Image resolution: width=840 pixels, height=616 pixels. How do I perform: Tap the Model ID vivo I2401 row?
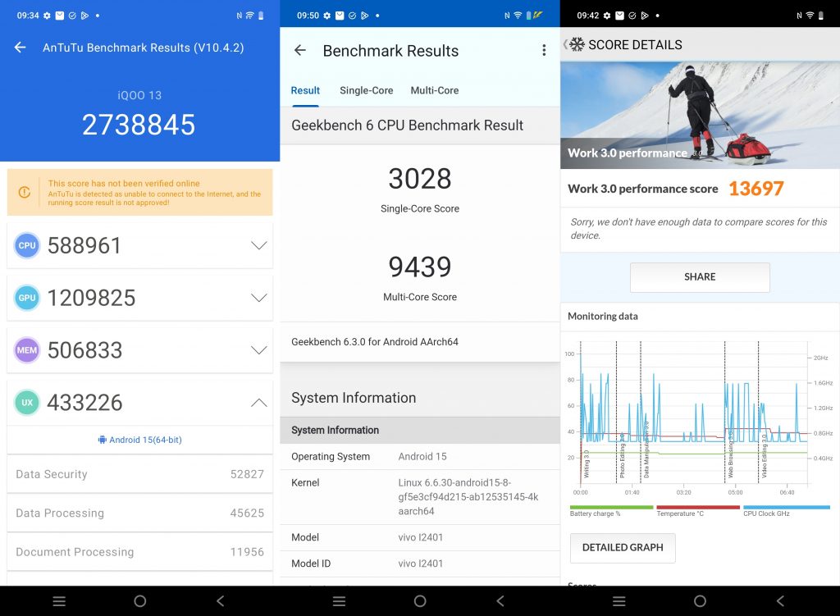tap(420, 564)
